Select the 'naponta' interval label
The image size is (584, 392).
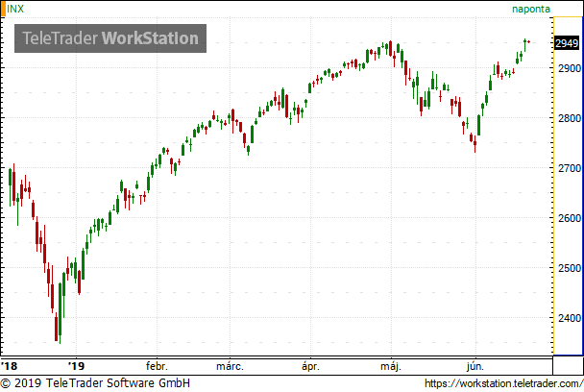pos(531,9)
